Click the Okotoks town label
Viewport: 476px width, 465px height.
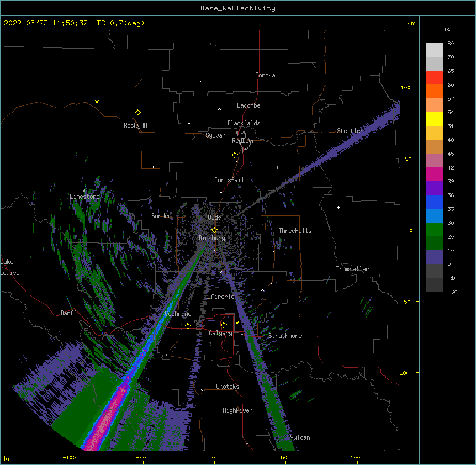click(228, 387)
